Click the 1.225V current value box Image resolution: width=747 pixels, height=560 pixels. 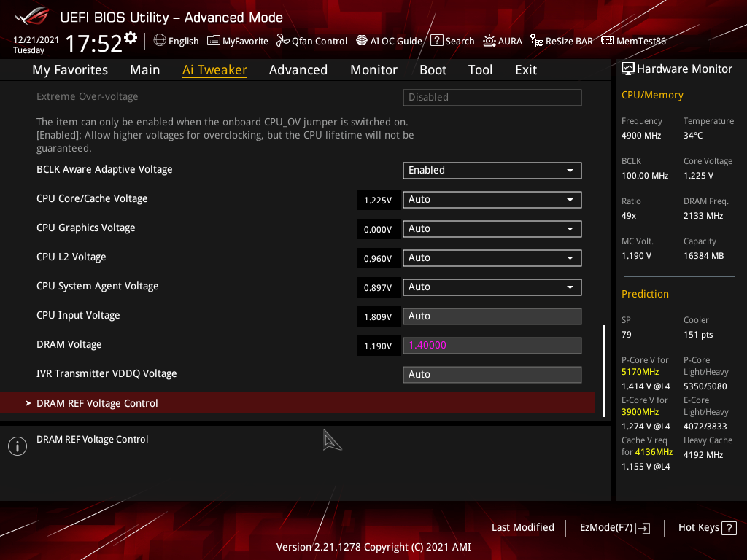[378, 200]
